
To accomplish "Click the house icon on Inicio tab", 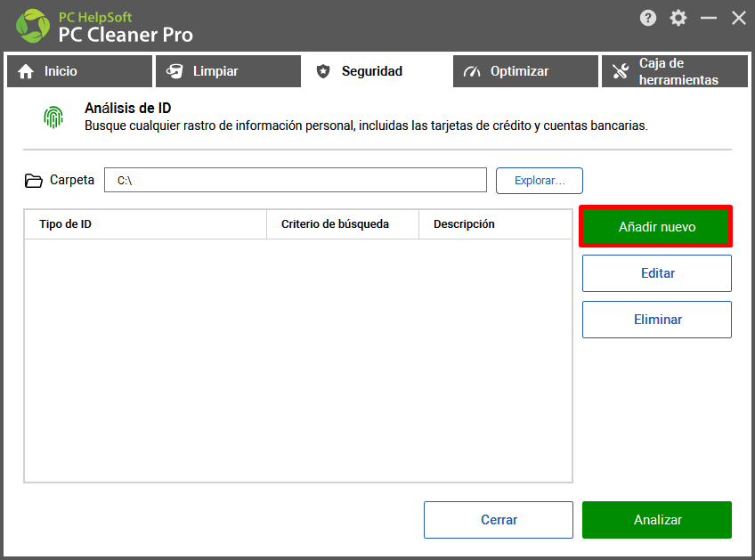I will coord(26,71).
